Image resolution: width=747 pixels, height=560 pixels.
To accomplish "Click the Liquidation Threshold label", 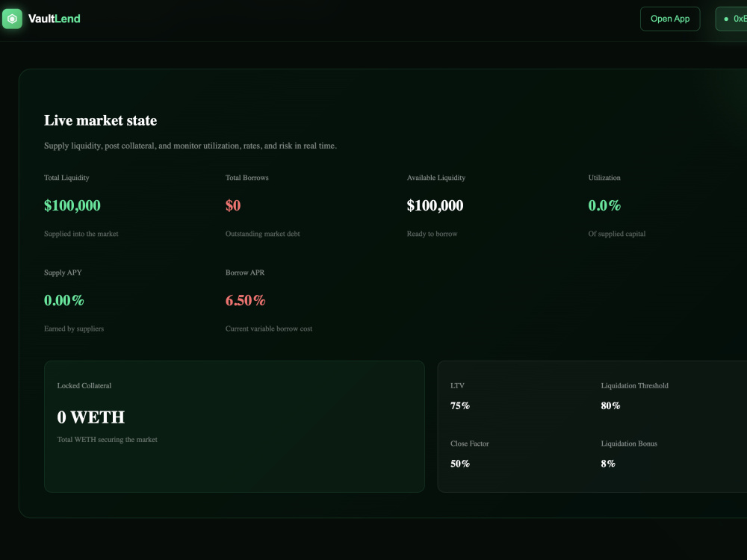I will click(634, 386).
